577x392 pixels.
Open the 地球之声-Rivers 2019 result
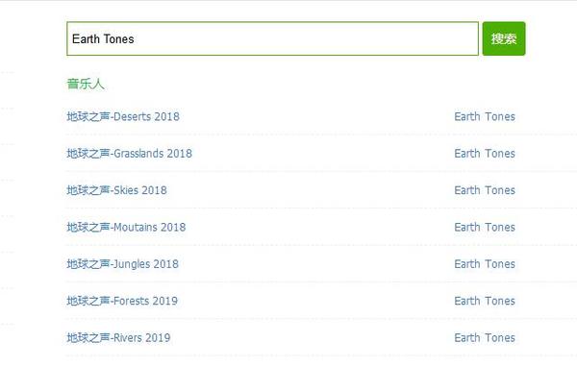pos(118,338)
